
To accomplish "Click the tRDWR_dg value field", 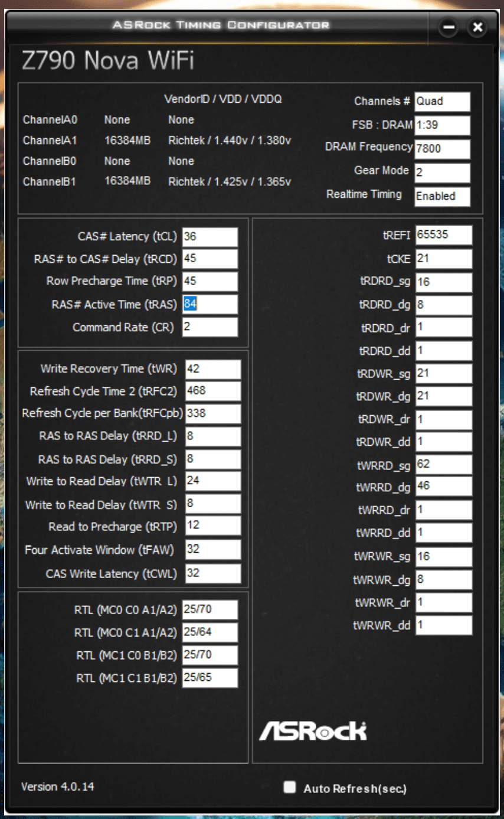I will click(x=444, y=396).
